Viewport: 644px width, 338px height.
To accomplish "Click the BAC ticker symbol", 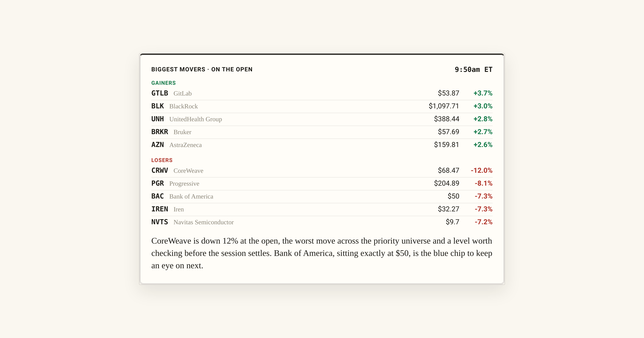I will coord(158,196).
